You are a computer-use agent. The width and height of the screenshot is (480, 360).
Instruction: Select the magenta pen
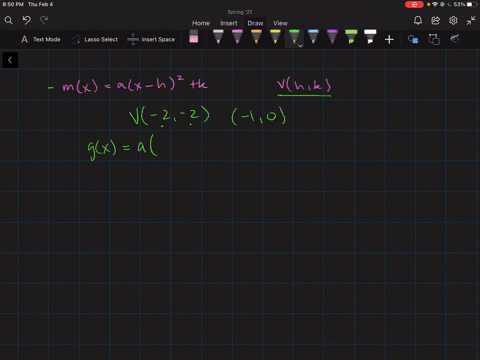point(237,37)
